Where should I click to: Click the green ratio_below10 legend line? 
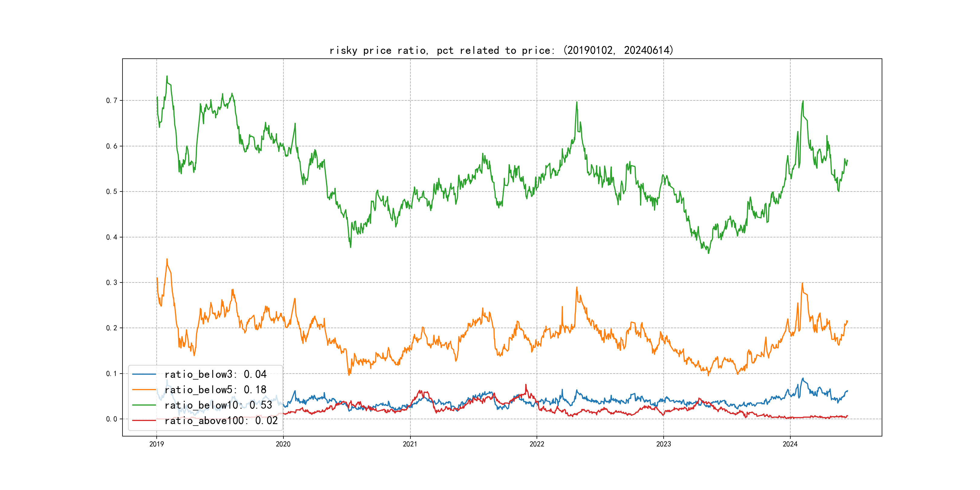click(144, 405)
